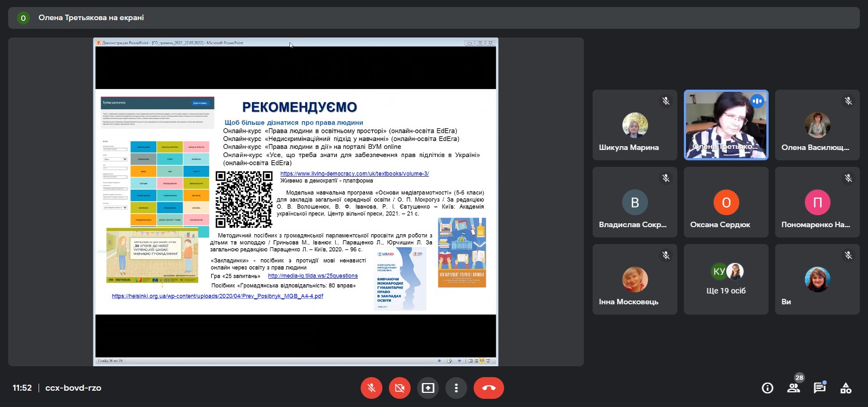Open more options three-dot menu
Screen dimensions: 868x407
click(x=456, y=388)
